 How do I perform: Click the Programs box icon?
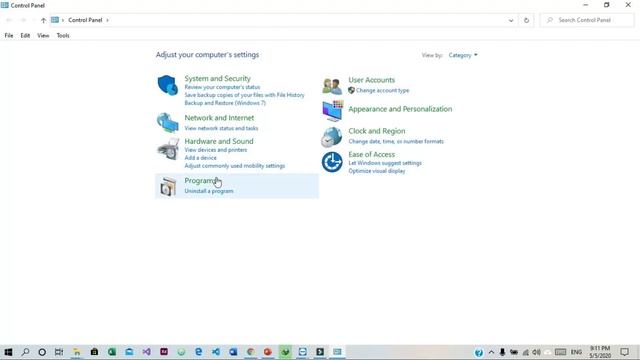coord(168,187)
